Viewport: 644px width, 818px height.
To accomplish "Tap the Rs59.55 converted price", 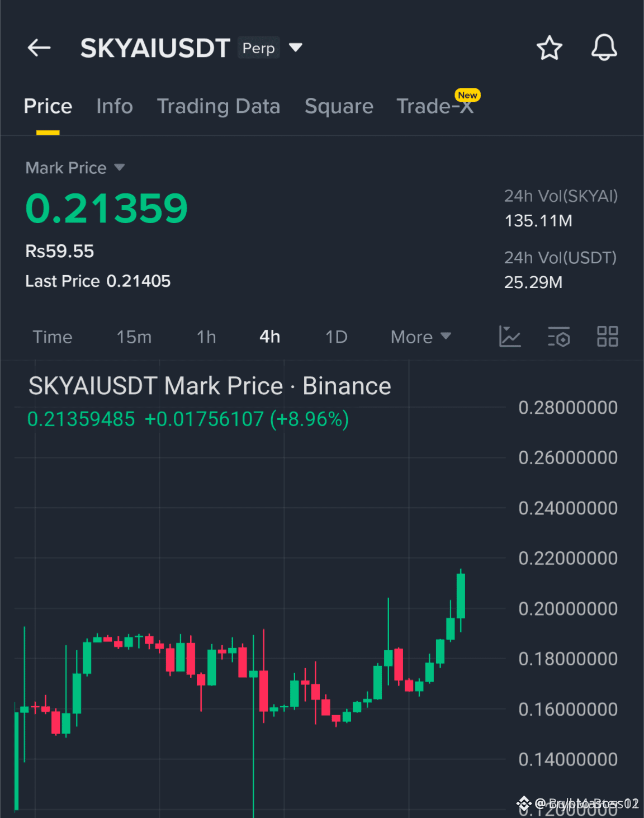I will pyautogui.click(x=60, y=251).
